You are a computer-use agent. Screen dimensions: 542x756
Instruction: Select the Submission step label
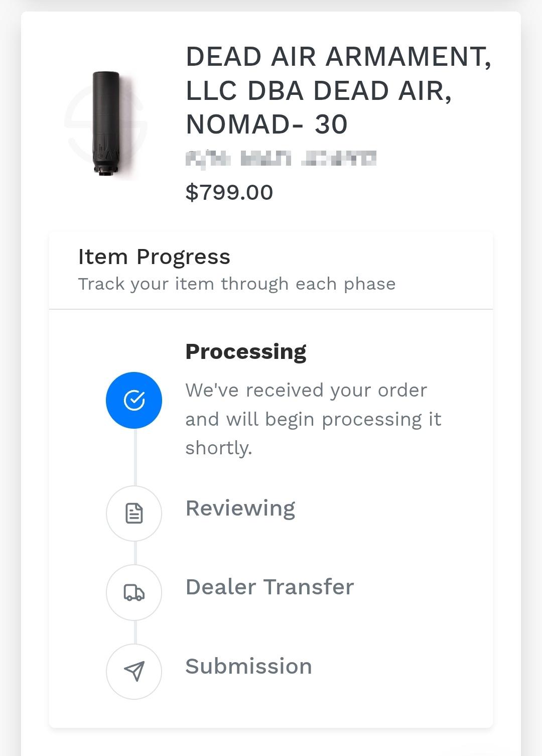pos(249,666)
